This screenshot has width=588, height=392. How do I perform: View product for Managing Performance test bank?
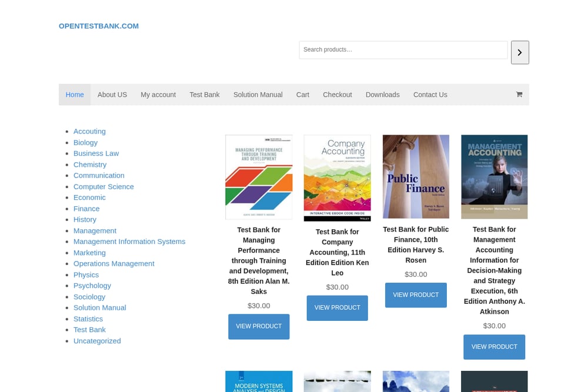click(259, 326)
